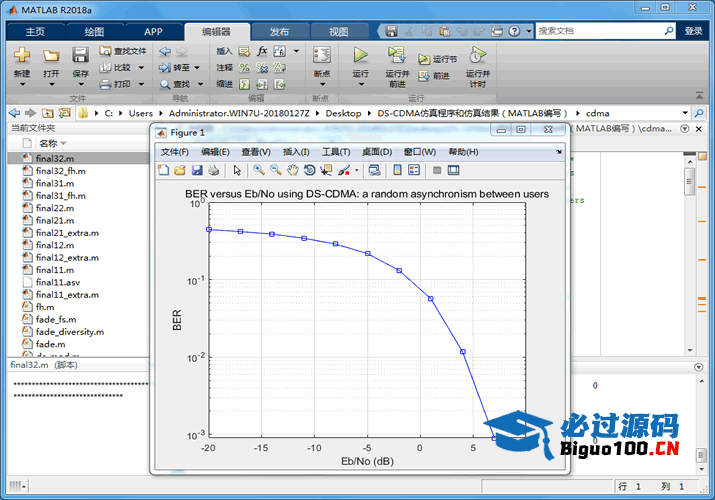Open the address bar path dropdown arrow
Image resolution: width=715 pixels, height=500 pixels.
pos(685,113)
